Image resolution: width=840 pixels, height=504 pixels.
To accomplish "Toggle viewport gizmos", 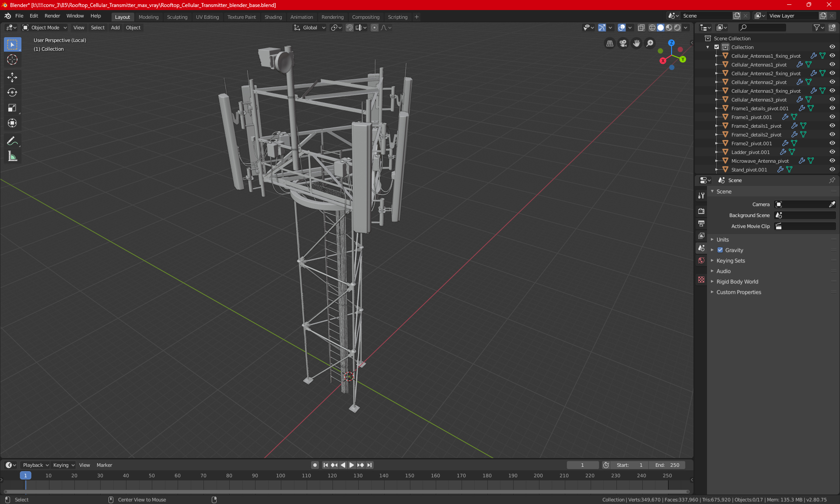I will point(602,28).
